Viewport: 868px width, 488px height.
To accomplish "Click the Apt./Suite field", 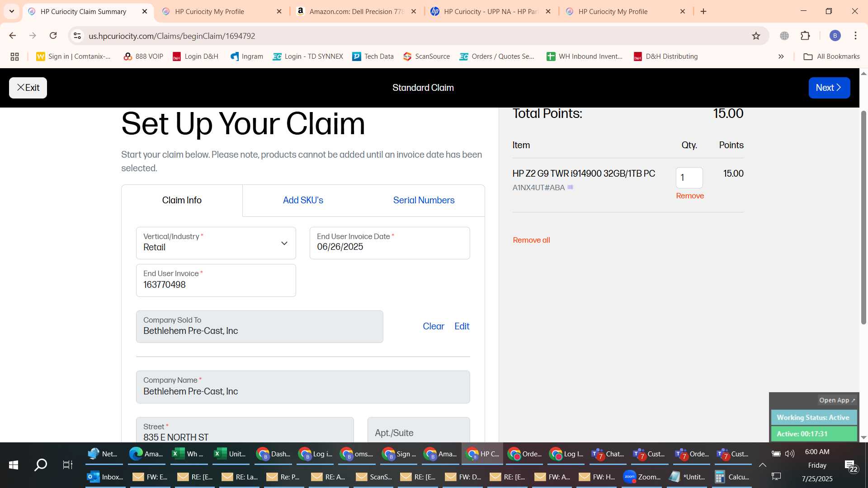I will click(x=419, y=430).
